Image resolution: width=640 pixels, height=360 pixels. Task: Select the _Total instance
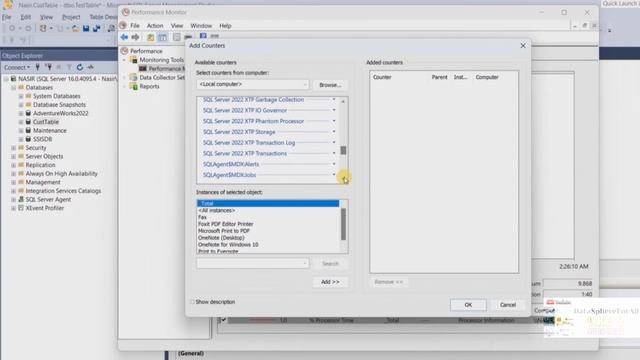tap(268, 203)
